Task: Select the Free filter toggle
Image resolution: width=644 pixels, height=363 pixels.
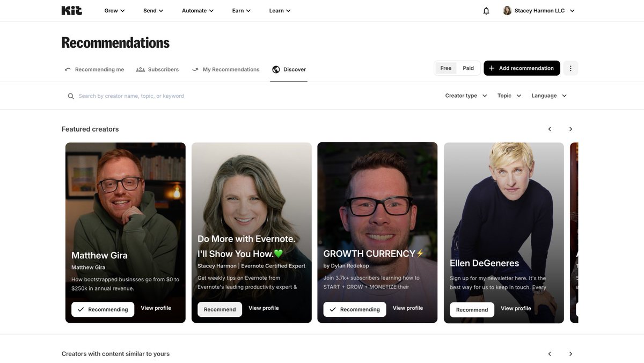Action: pos(446,68)
